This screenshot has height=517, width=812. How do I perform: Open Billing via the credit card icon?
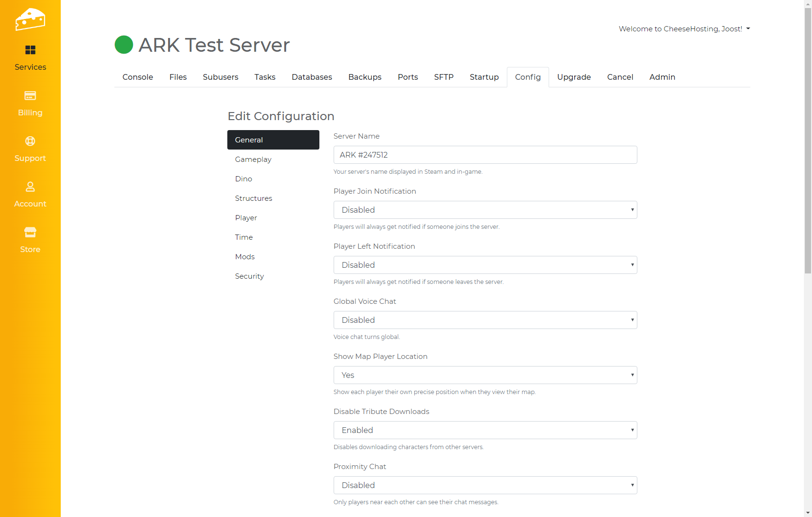[30, 95]
